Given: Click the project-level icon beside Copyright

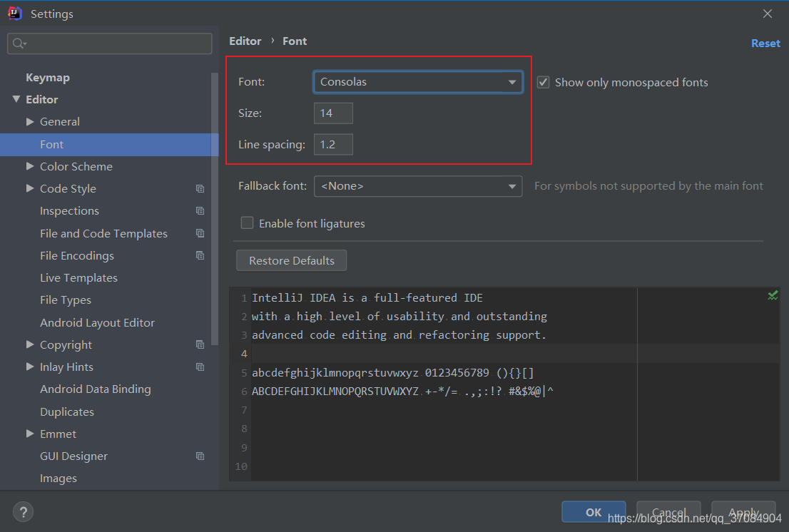Looking at the screenshot, I should click(x=200, y=345).
